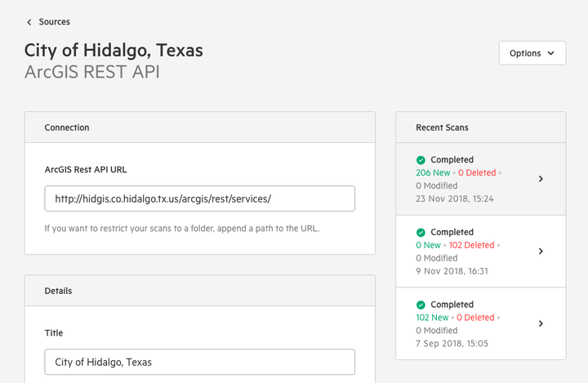This screenshot has width=588, height=383.
Task: Click the Title input field
Action: 200,362
